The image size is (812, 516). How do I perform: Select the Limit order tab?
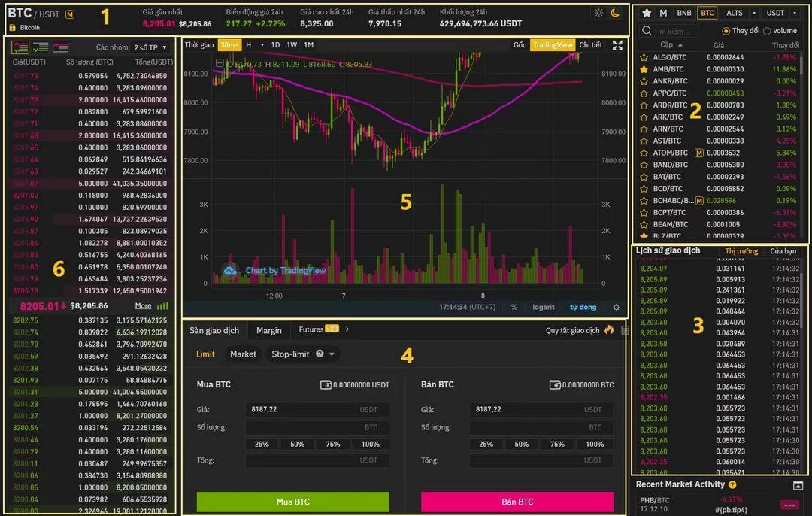pos(205,354)
